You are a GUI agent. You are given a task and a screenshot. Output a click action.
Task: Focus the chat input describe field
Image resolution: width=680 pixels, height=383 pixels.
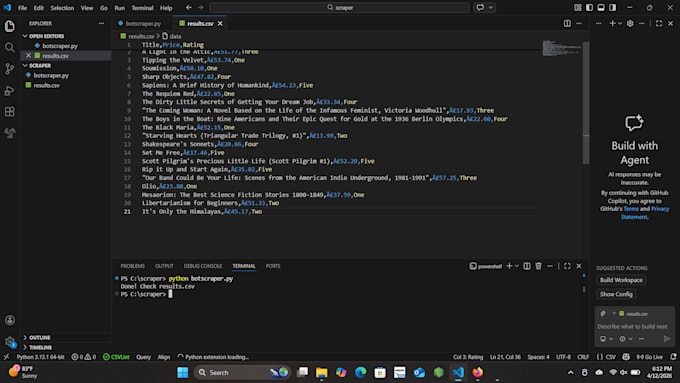[632, 326]
